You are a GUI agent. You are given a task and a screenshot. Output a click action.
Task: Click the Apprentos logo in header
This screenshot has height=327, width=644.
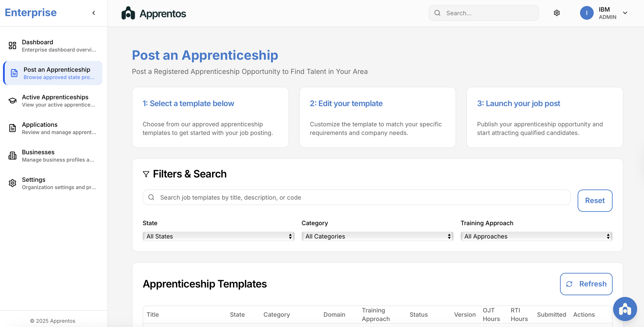[x=154, y=13]
